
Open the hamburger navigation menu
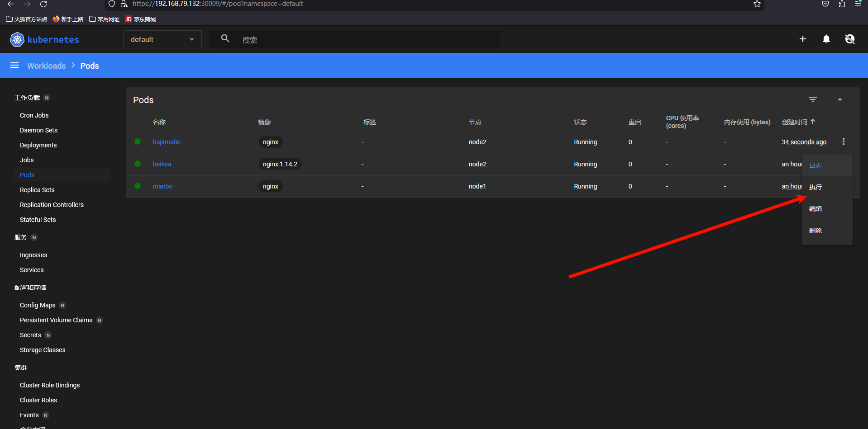point(14,66)
